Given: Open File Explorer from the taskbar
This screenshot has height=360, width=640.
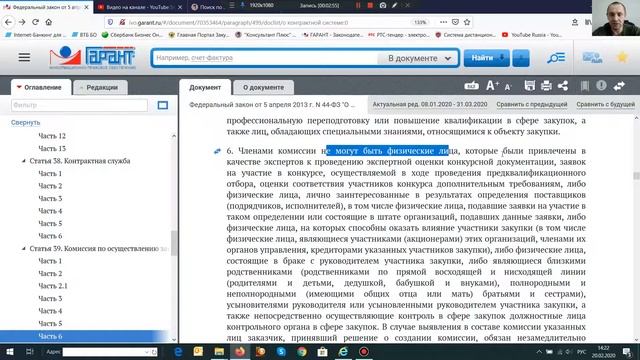Looking at the screenshot, I should click(x=219, y=351).
